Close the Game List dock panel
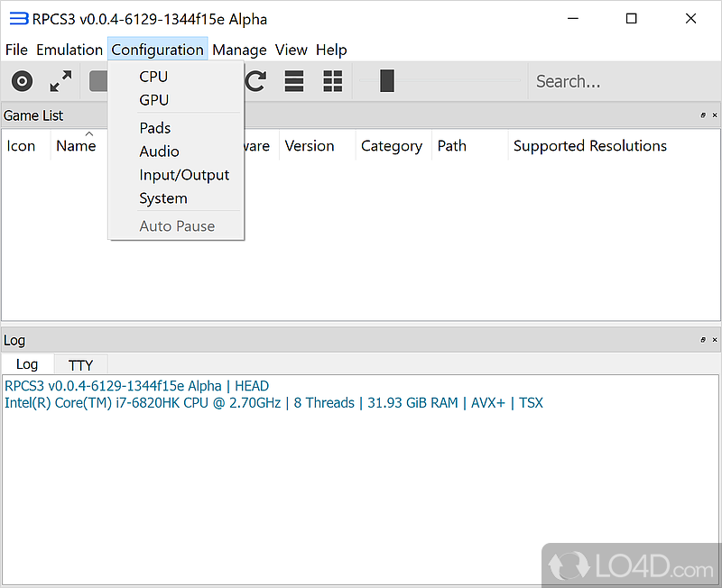 tap(715, 115)
